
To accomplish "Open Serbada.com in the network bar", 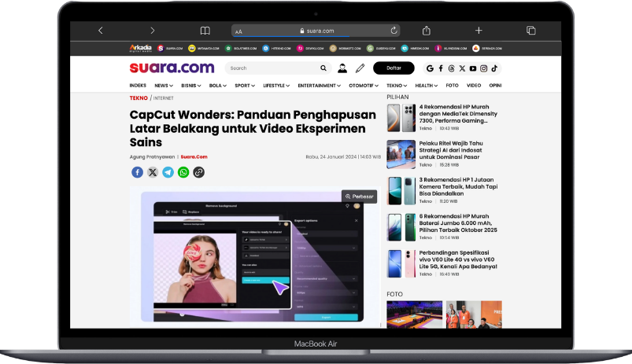I will click(x=487, y=48).
